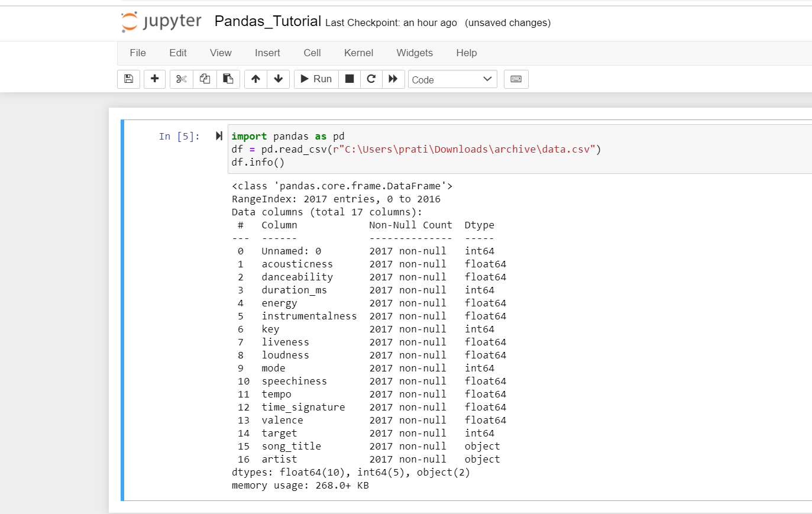The width and height of the screenshot is (812, 514).
Task: Click the class pandas DataFrame output line
Action: pos(342,186)
